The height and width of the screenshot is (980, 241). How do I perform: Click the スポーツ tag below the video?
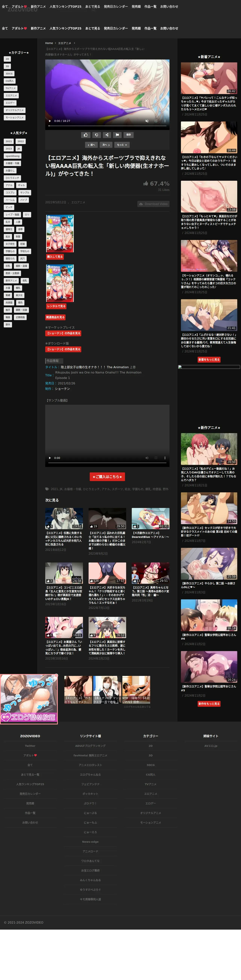click(x=117, y=489)
